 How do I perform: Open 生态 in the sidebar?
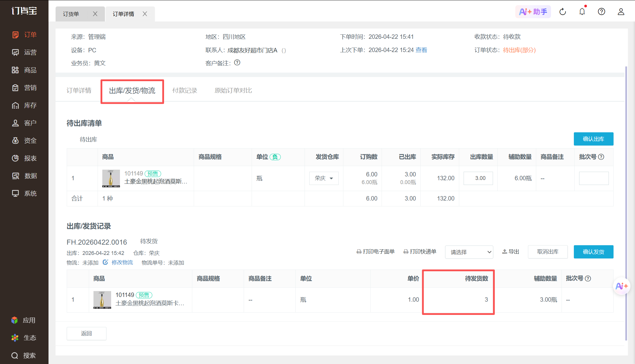click(x=24, y=338)
